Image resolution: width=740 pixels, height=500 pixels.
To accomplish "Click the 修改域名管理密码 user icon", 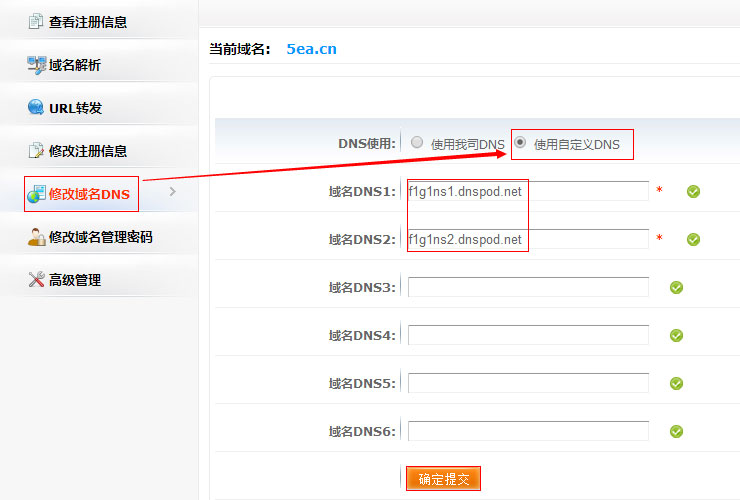I will [36, 237].
